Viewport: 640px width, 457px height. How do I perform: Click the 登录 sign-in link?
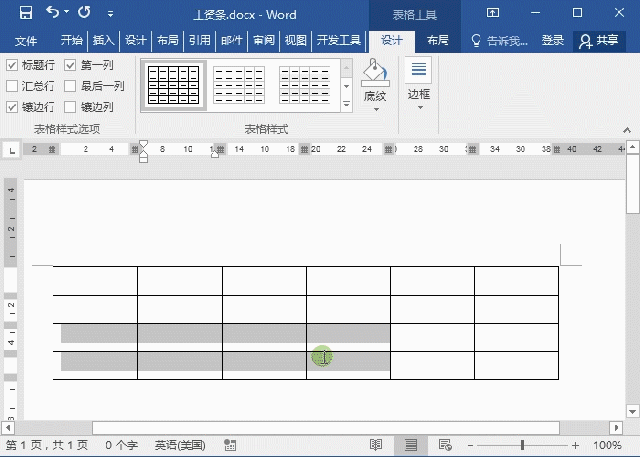pos(553,40)
